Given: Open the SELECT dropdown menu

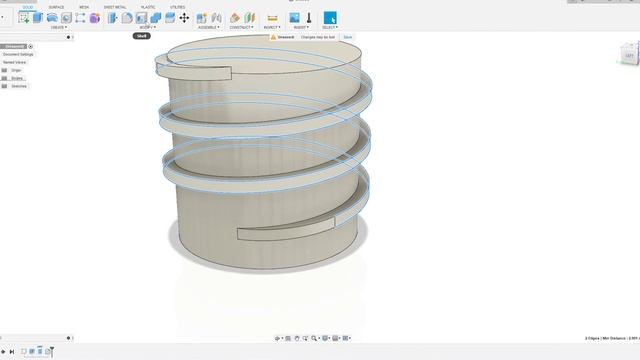Looking at the screenshot, I should click(x=330, y=27).
